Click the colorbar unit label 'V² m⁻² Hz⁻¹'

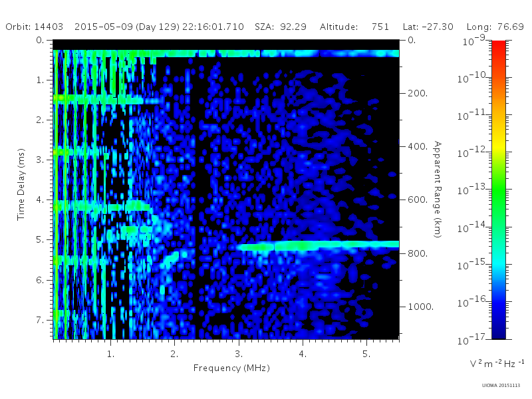(497, 364)
